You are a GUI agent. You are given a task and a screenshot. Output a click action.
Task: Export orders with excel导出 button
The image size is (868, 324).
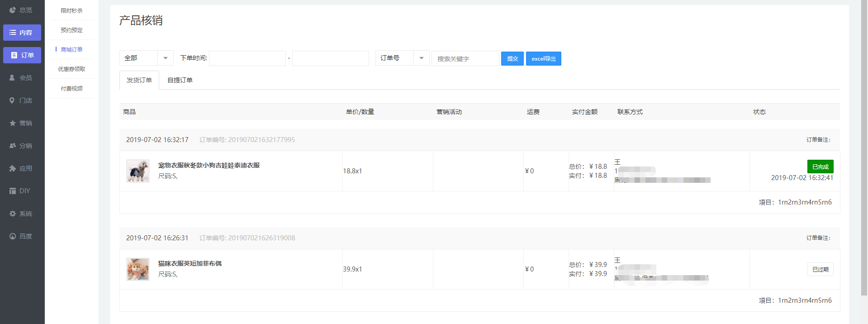pos(543,59)
